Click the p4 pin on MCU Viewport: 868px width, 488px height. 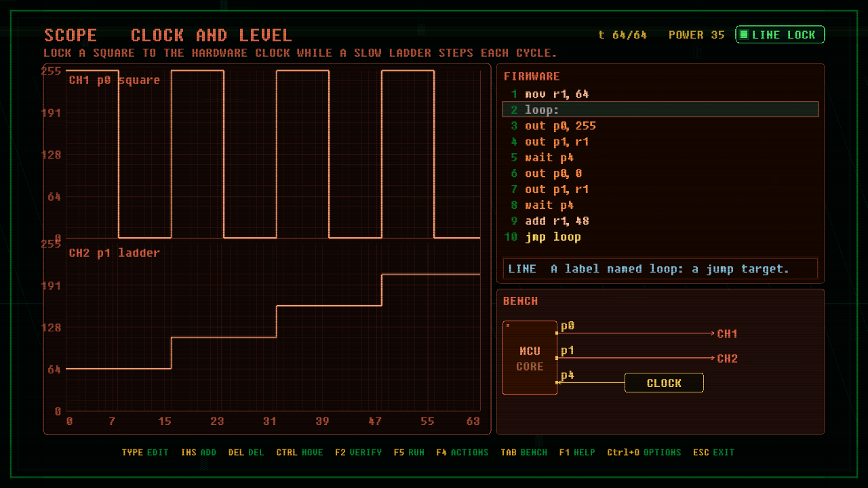[568, 375]
